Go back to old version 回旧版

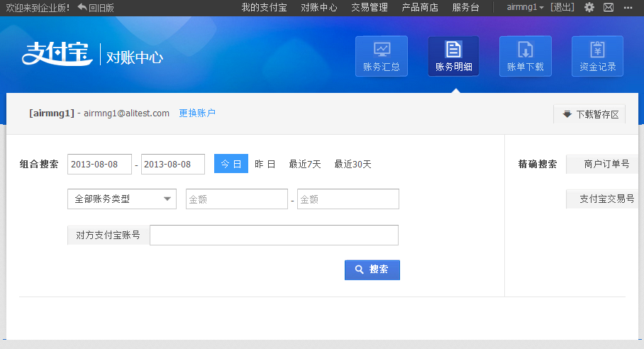coord(96,7)
